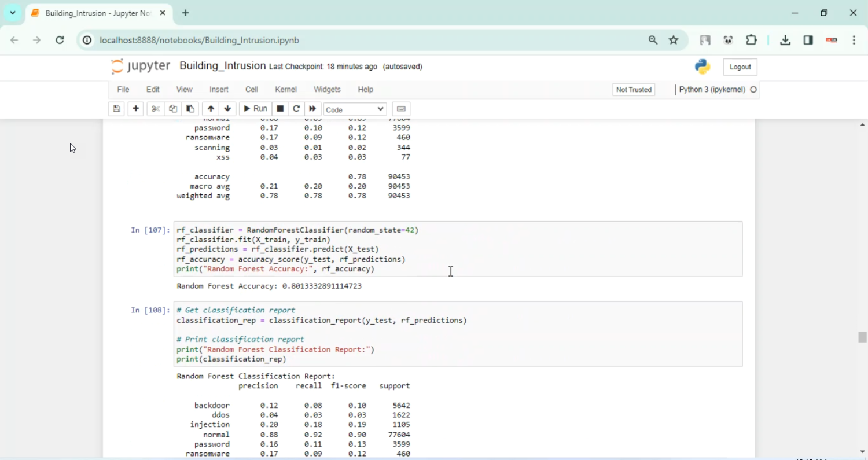Click the Logout button
Screen dimensions: 868x460
click(x=740, y=67)
